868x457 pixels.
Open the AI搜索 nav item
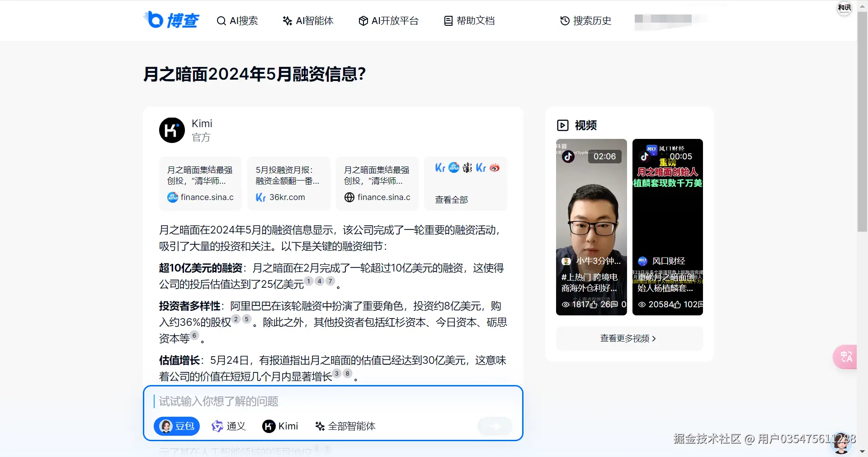(237, 21)
